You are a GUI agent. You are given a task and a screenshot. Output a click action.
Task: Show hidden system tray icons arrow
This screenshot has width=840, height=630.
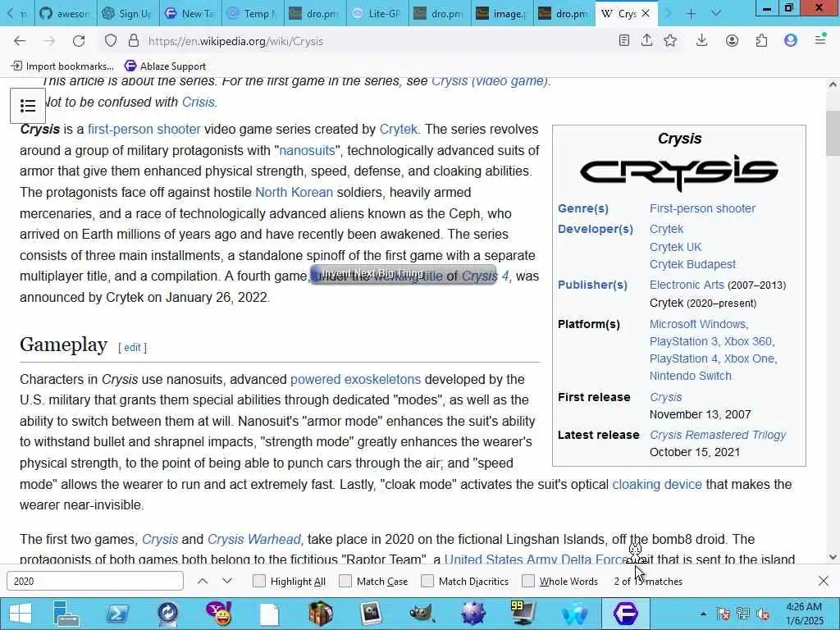click(x=703, y=614)
